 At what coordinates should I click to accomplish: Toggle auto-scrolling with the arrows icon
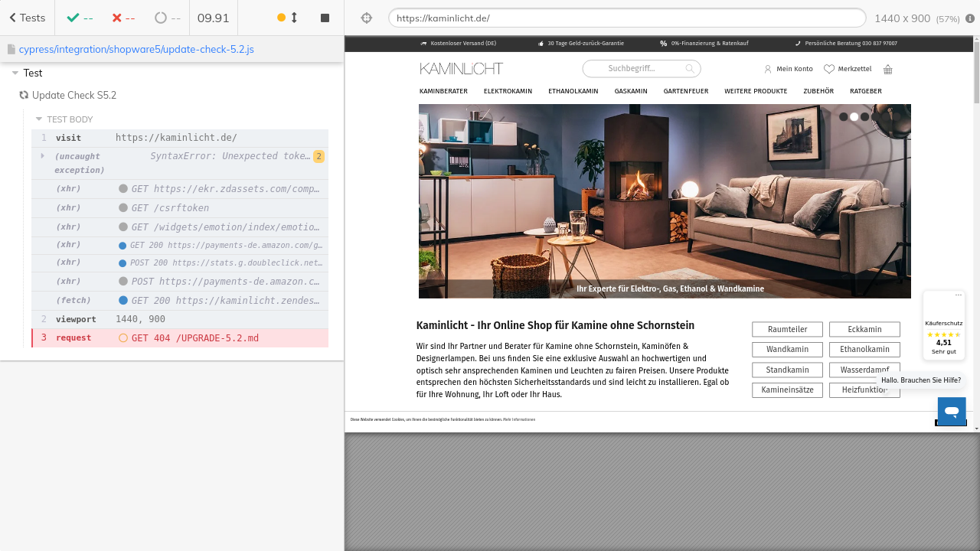point(294,18)
